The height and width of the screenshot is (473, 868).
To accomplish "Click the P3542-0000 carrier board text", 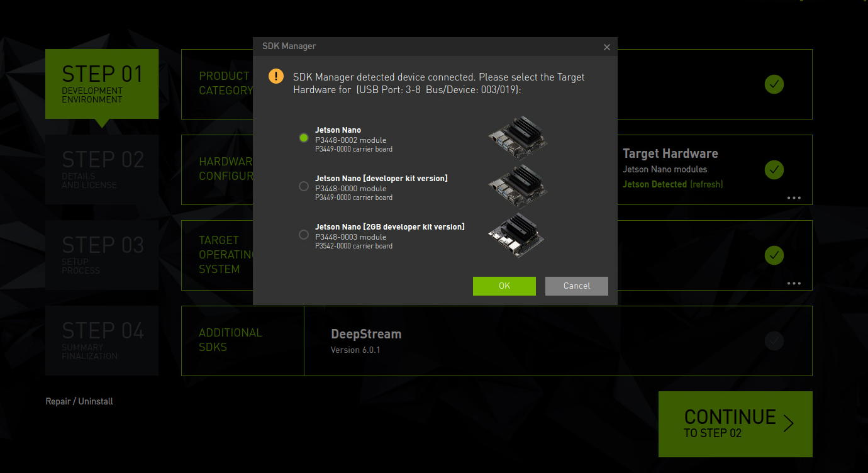I will (353, 246).
